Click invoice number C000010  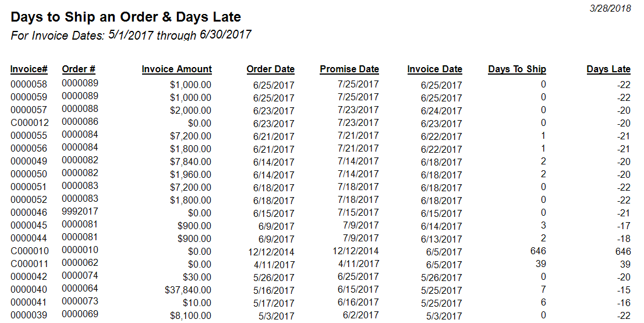tap(29, 251)
